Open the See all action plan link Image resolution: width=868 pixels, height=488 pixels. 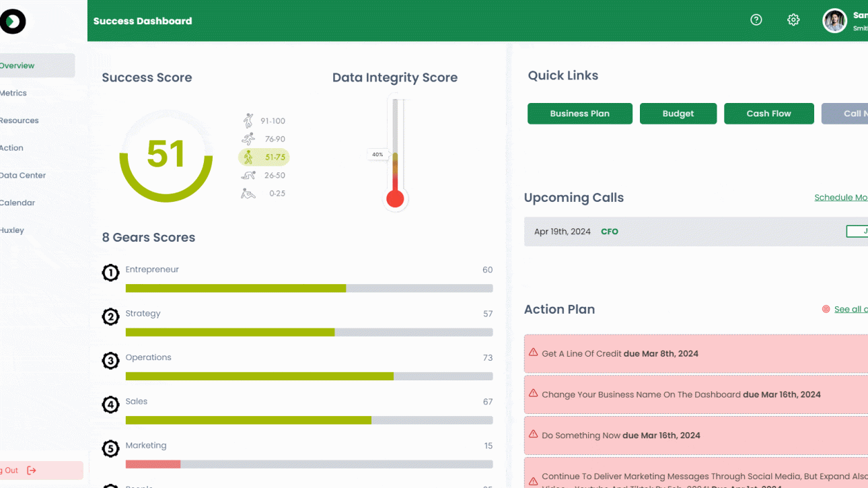tap(851, 309)
